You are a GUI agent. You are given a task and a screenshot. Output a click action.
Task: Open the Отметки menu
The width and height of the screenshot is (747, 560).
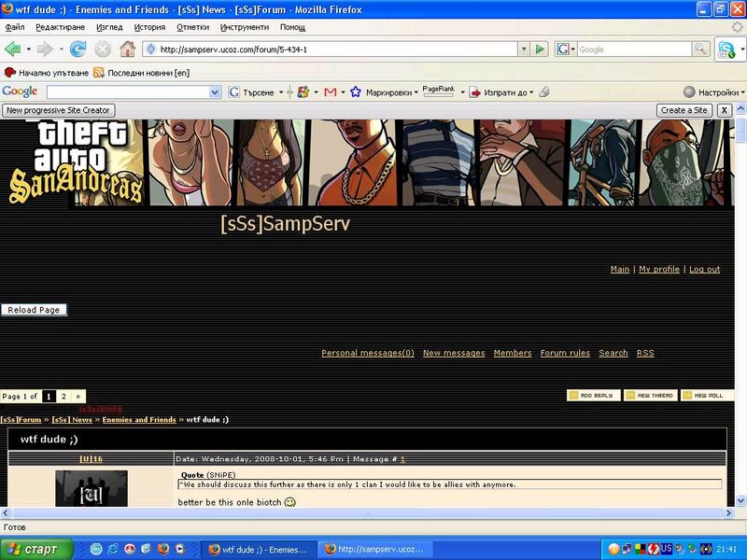pos(193,27)
